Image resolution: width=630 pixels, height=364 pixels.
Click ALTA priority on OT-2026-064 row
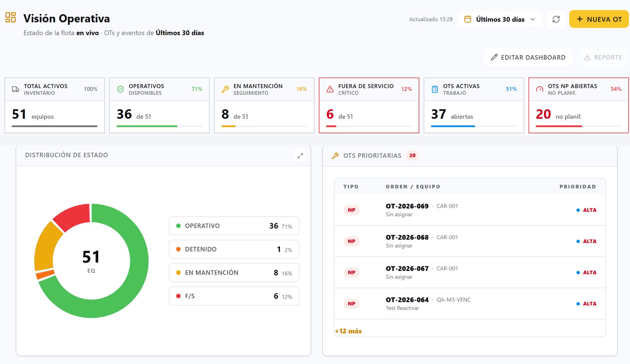[x=586, y=304]
